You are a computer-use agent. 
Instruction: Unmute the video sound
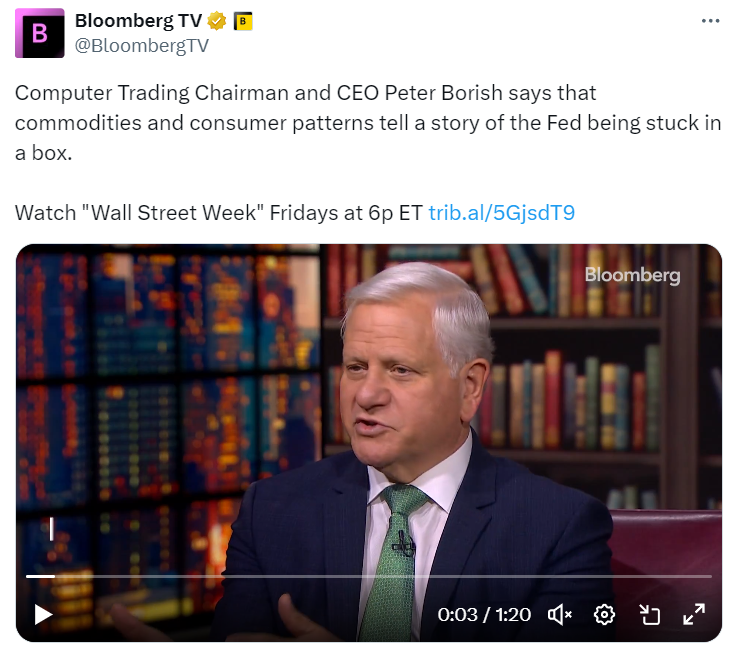tap(559, 614)
